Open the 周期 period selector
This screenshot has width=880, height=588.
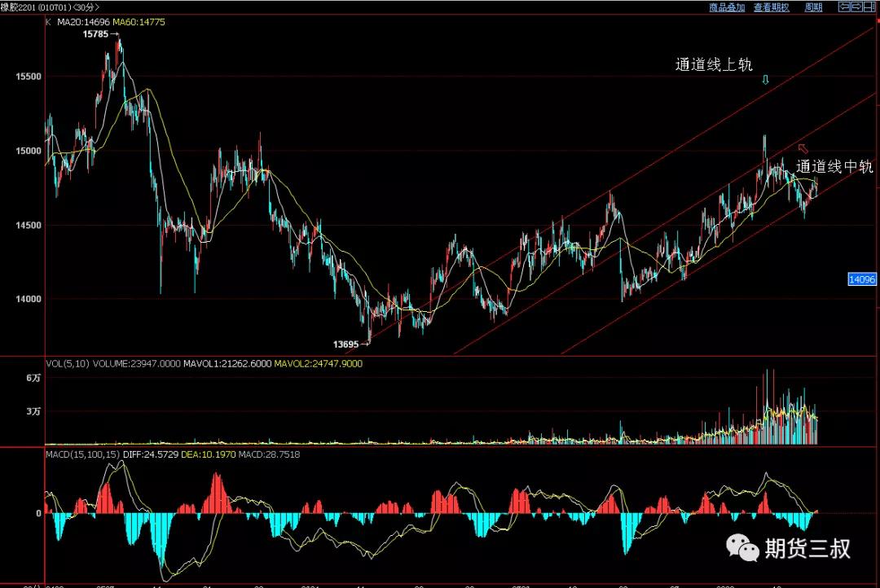813,7
